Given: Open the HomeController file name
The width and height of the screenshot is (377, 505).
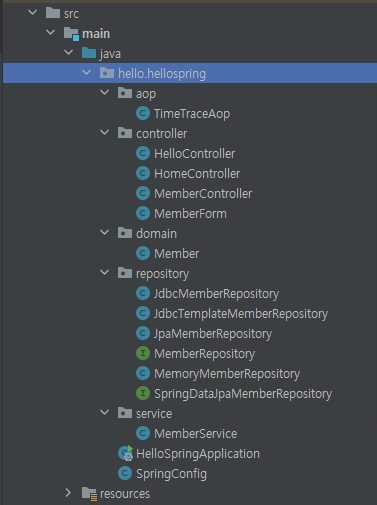Looking at the screenshot, I should 197,174.
